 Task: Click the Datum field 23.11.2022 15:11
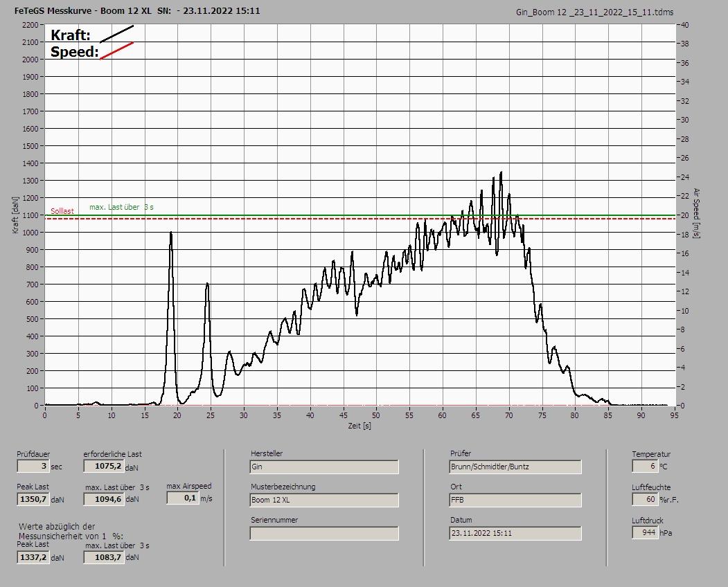(515, 533)
